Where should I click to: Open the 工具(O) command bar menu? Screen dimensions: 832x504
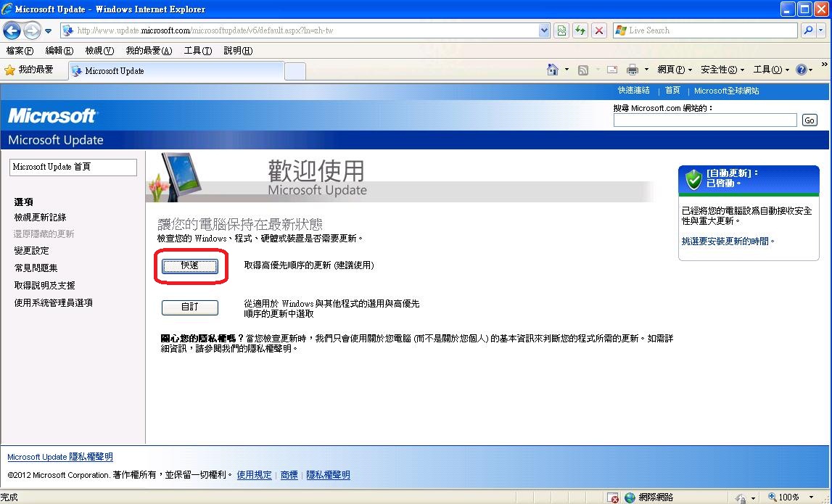(x=771, y=70)
